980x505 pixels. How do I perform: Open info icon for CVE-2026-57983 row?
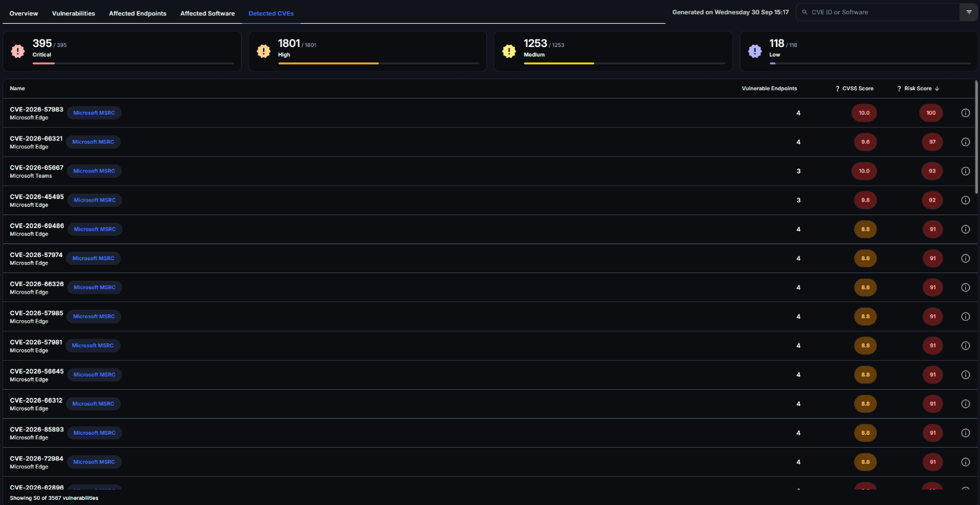pos(965,113)
